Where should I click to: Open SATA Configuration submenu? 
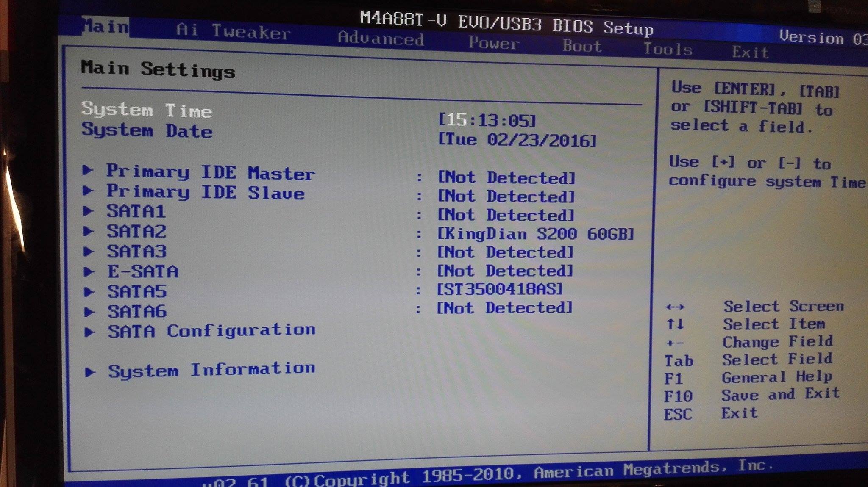click(211, 331)
